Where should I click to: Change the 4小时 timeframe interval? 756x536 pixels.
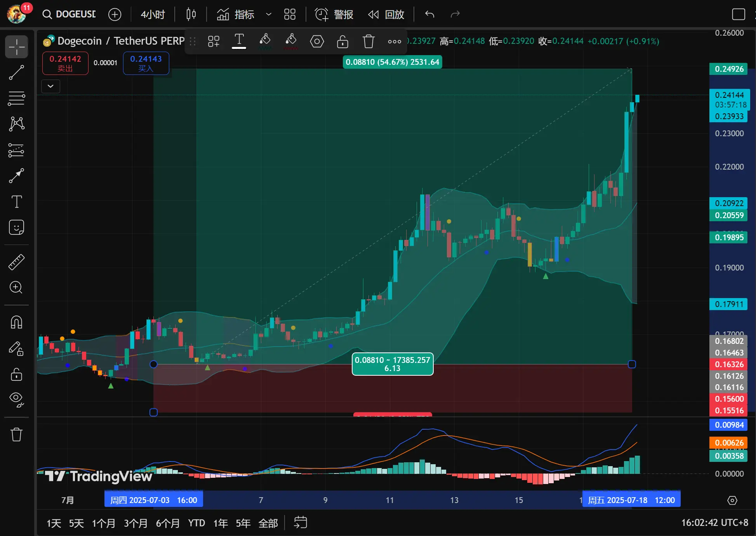click(x=153, y=14)
